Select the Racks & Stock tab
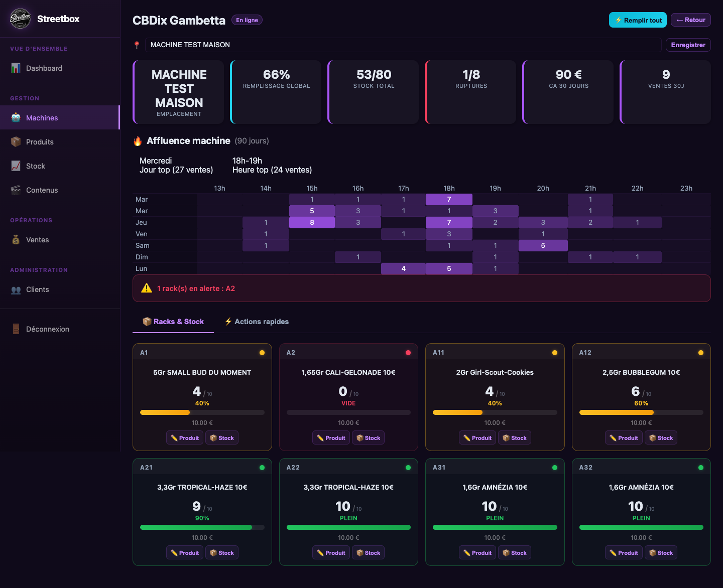Image resolution: width=723 pixels, height=588 pixels. [x=173, y=322]
